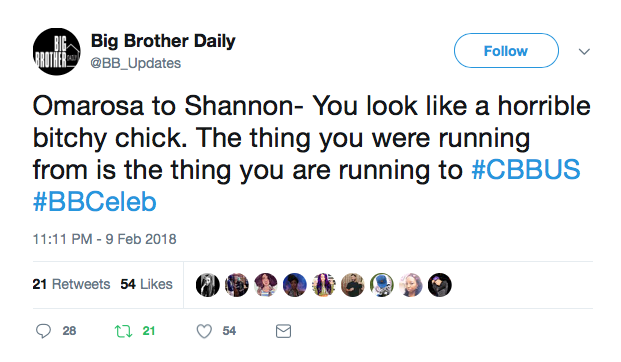Follow the Big Brother Daily account

coord(506,51)
